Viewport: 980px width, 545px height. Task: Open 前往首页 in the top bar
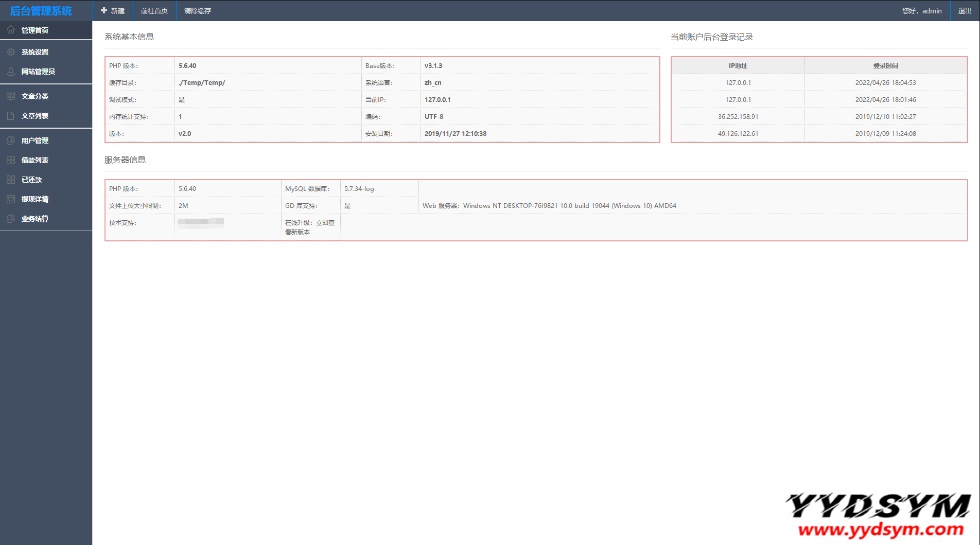(x=154, y=11)
